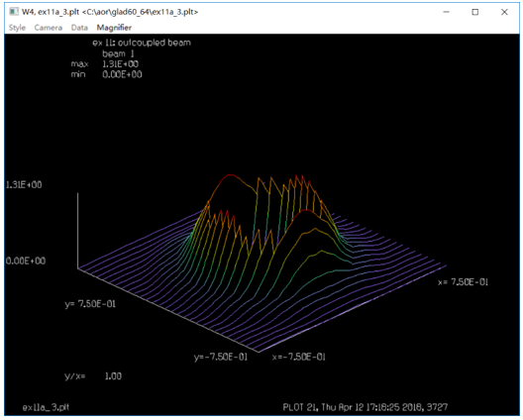Click the x= 7.50E-01 axis label

(x=464, y=282)
